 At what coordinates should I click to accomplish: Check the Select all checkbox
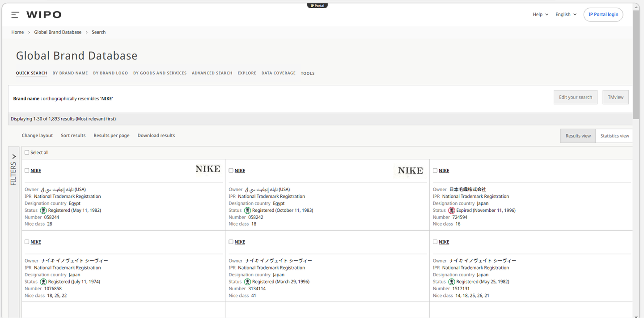[27, 152]
